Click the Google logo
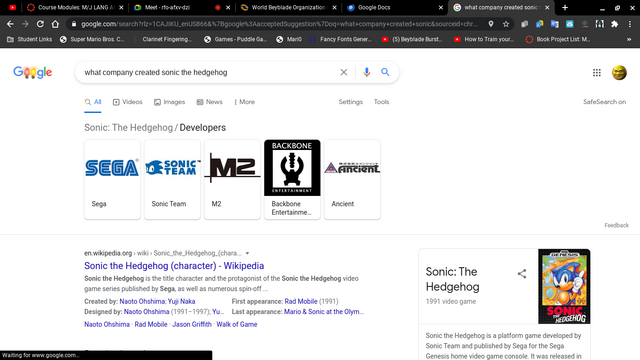The height and width of the screenshot is (360, 640). [x=33, y=72]
